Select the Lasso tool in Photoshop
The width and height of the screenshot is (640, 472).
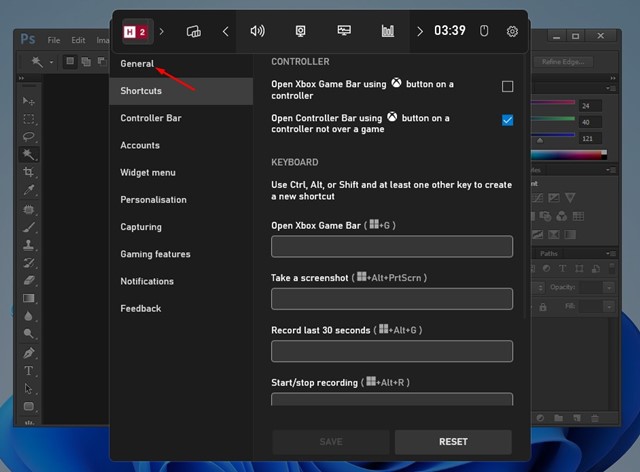(29, 136)
